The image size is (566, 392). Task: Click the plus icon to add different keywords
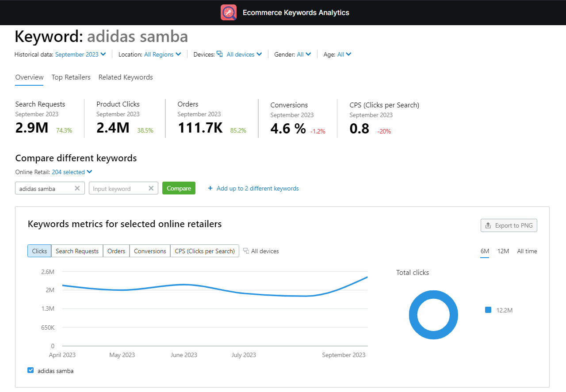210,188
